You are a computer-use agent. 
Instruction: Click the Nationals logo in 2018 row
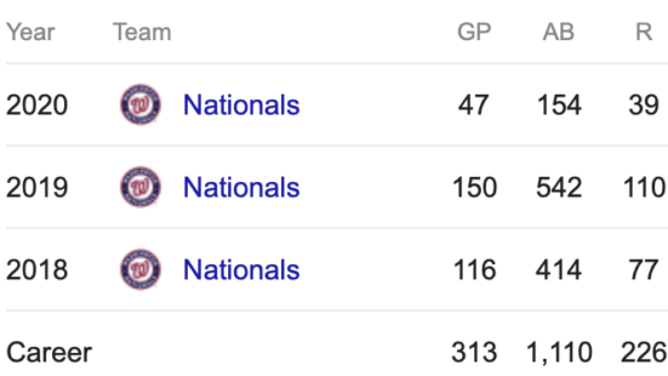[x=141, y=270]
